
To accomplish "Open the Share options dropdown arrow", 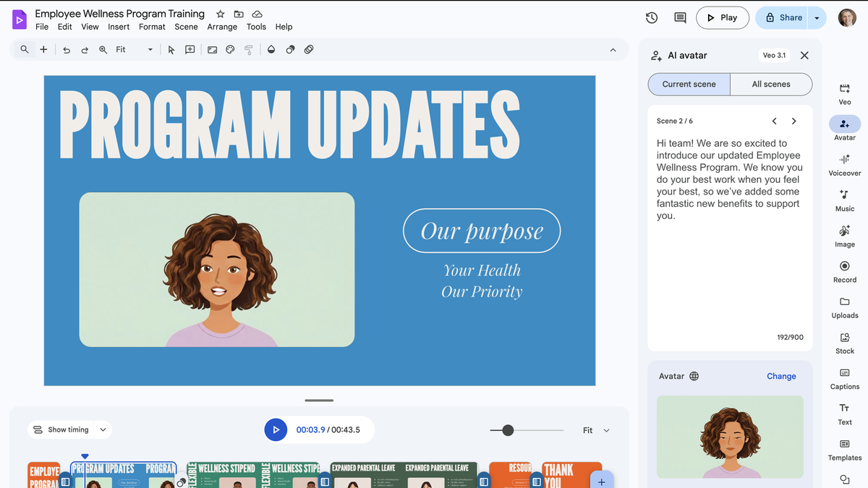I will tap(817, 18).
